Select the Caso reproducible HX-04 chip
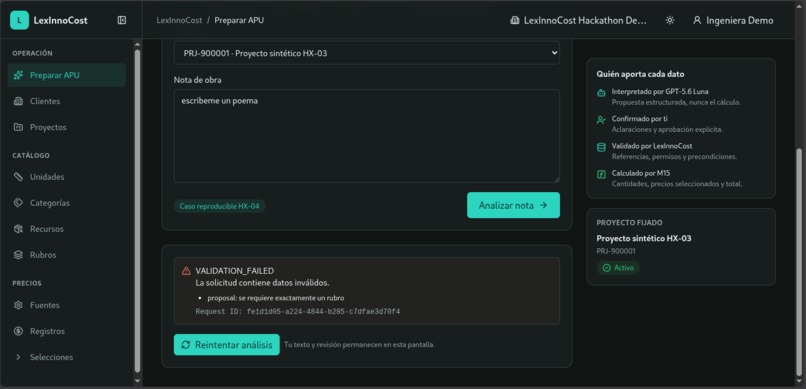 point(219,206)
